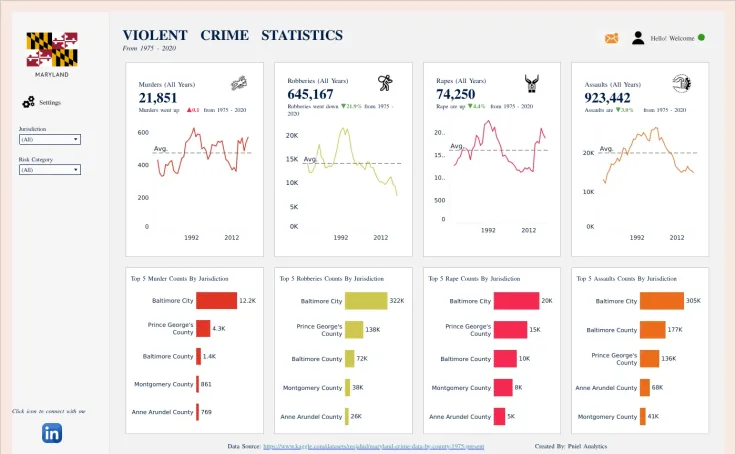Image resolution: width=736 pixels, height=454 pixels.
Task: Click Baltimore City assaults bar 305K
Action: point(662,300)
